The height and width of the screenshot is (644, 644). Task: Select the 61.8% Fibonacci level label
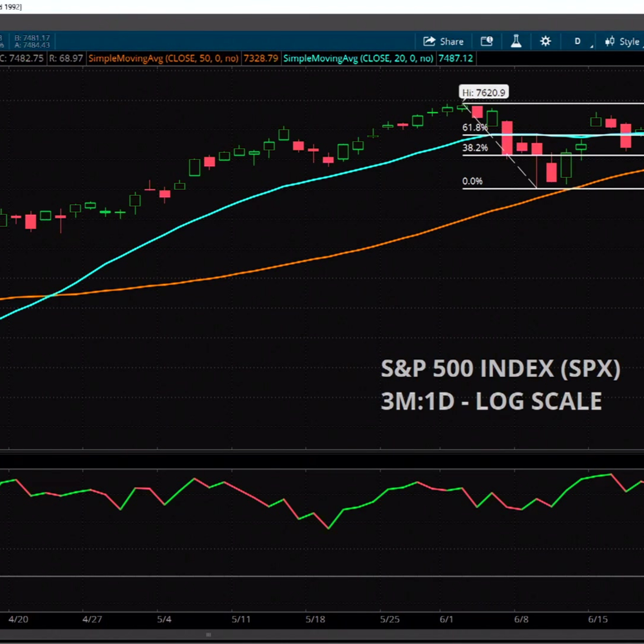475,127
